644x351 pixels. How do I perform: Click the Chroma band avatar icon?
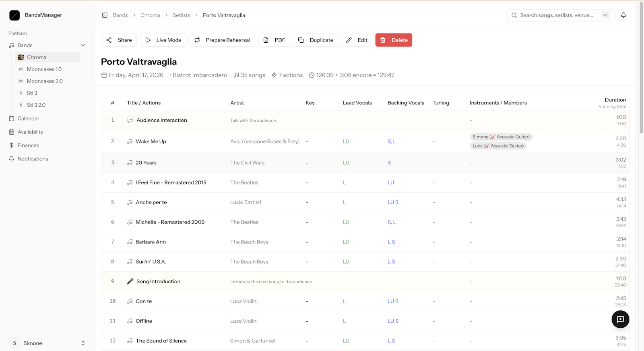pos(21,57)
